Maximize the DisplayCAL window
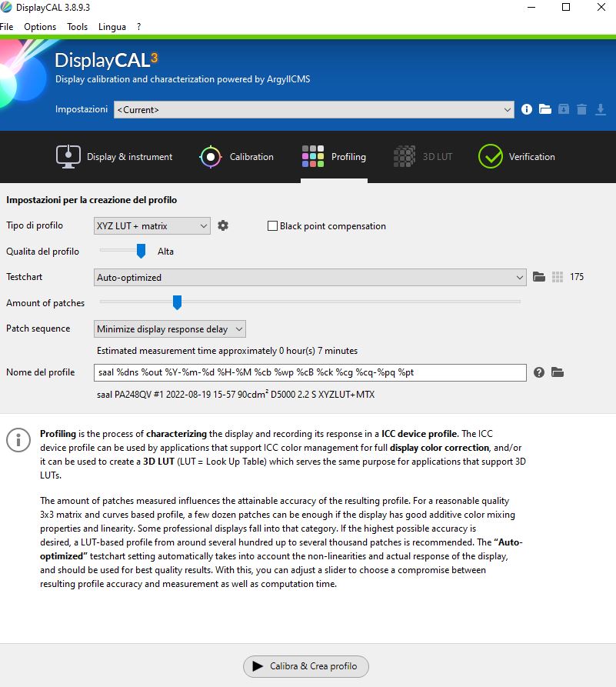Screen dimensions: 616x687 click(x=566, y=8)
